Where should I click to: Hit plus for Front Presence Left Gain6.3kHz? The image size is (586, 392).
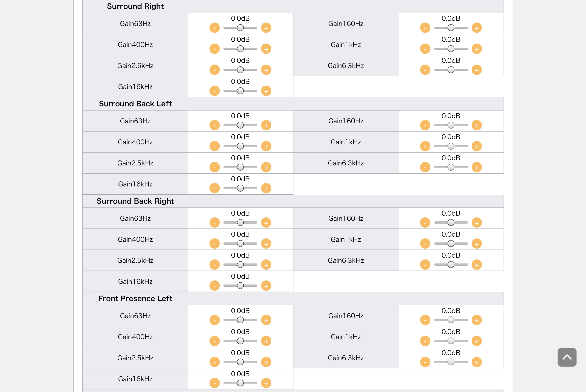pyautogui.click(x=477, y=362)
